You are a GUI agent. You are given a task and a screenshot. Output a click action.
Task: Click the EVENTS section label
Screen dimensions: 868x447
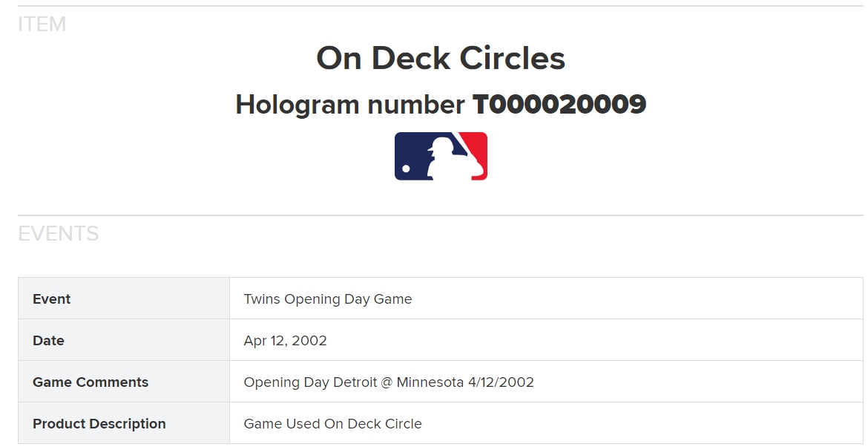coord(58,234)
